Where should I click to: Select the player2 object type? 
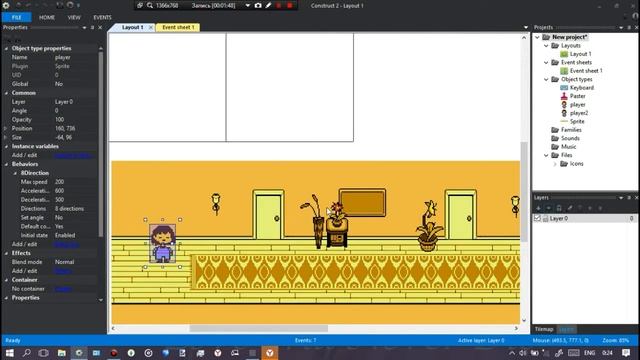click(x=579, y=113)
